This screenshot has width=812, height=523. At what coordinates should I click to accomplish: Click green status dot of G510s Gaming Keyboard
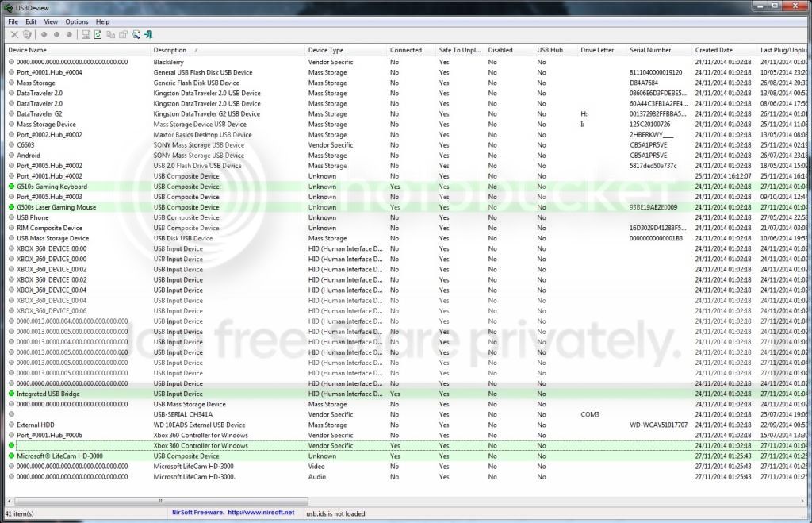(11, 186)
